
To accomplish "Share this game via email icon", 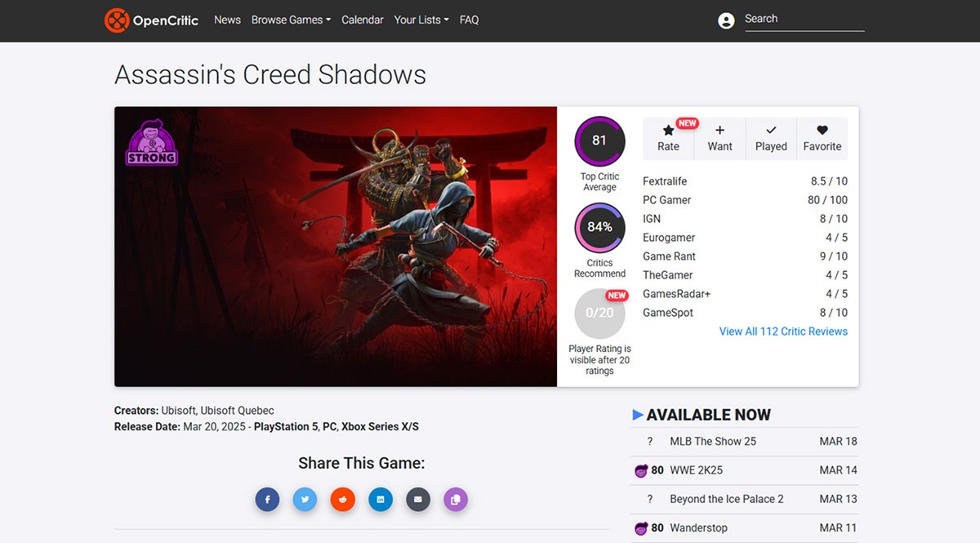I will click(418, 499).
